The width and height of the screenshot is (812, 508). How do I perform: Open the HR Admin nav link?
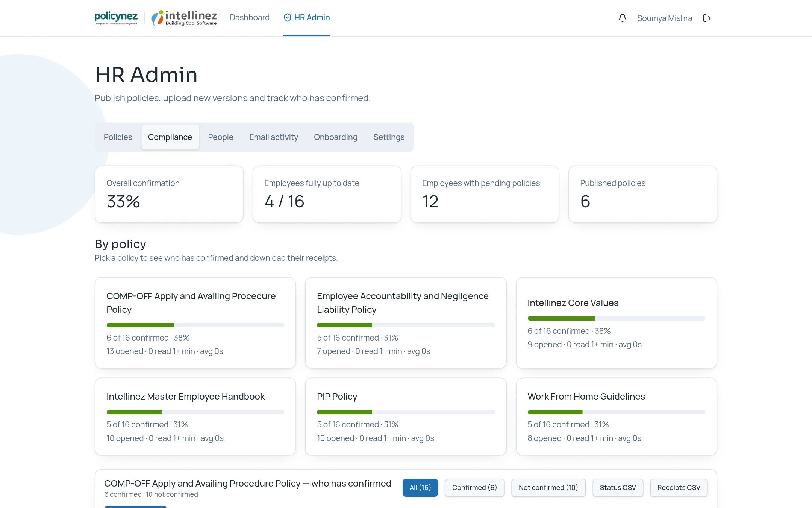tap(306, 18)
